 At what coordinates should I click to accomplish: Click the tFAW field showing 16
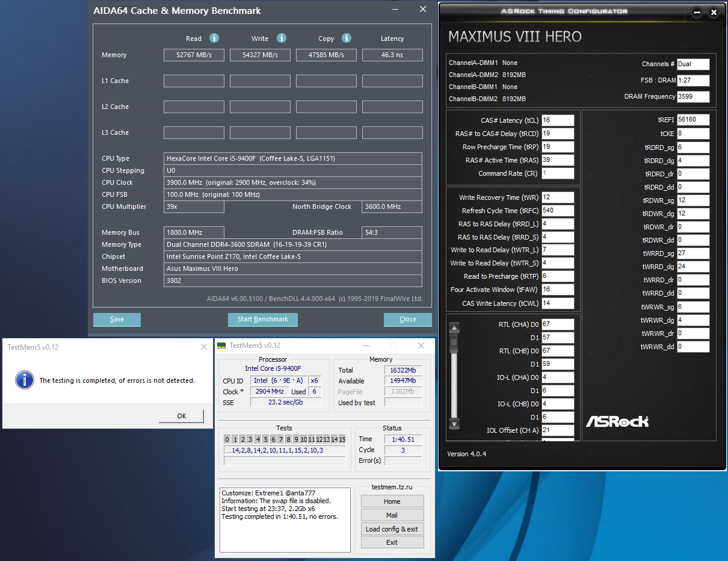(558, 290)
